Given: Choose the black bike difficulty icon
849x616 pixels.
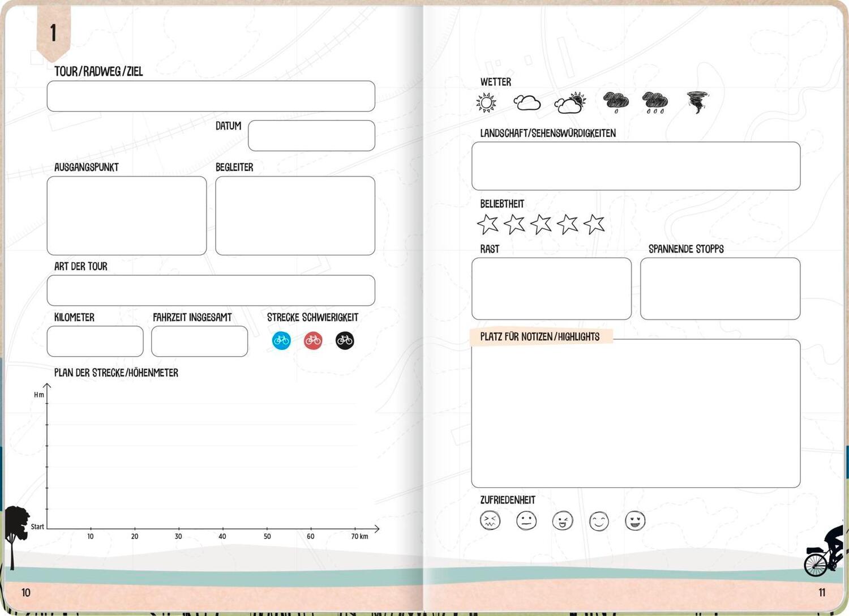Looking at the screenshot, I should point(345,340).
